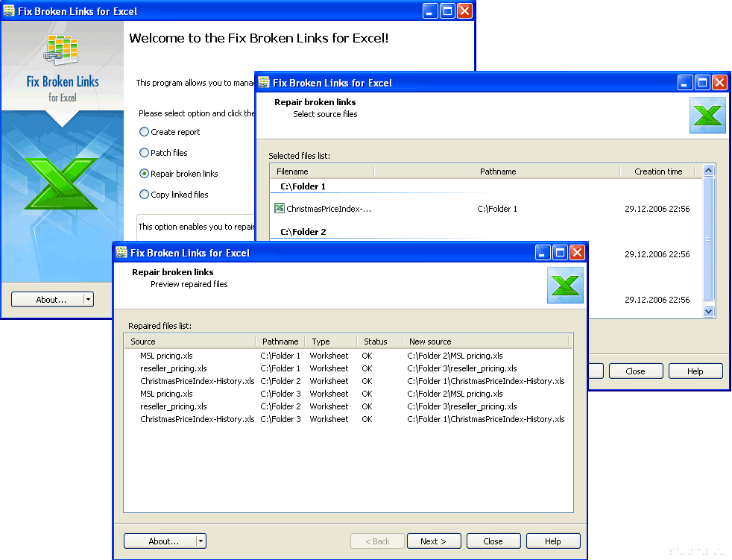
Task: Open the About dropdown arrow in preview dialog
Action: (x=201, y=541)
